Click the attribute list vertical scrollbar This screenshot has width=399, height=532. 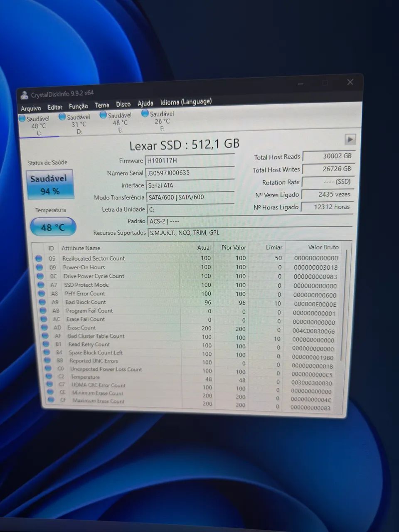coord(343,305)
